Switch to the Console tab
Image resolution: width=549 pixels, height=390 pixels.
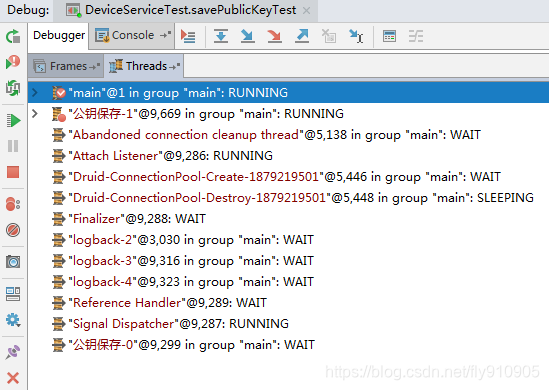[x=132, y=35]
